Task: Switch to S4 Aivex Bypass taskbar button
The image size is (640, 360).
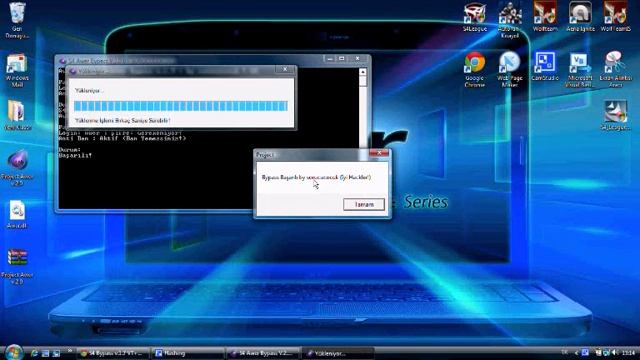Action: 263,353
